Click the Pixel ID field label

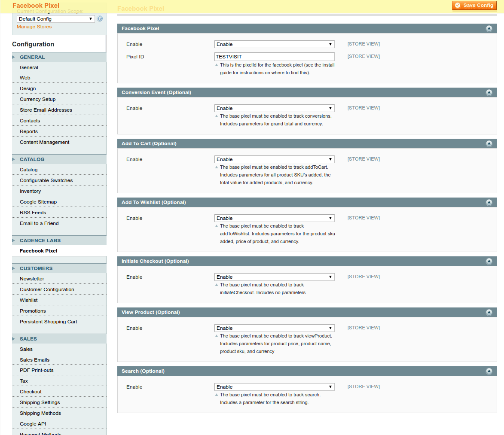[x=135, y=57]
